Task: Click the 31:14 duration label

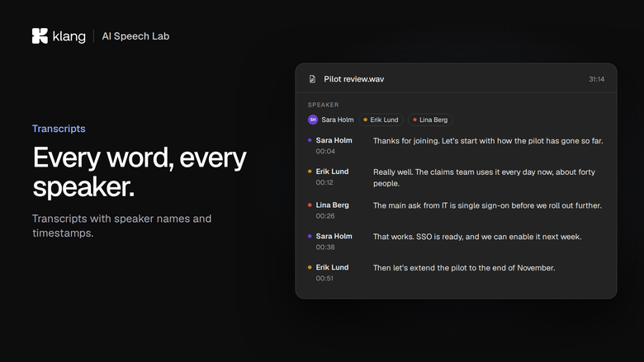Action: tap(596, 79)
